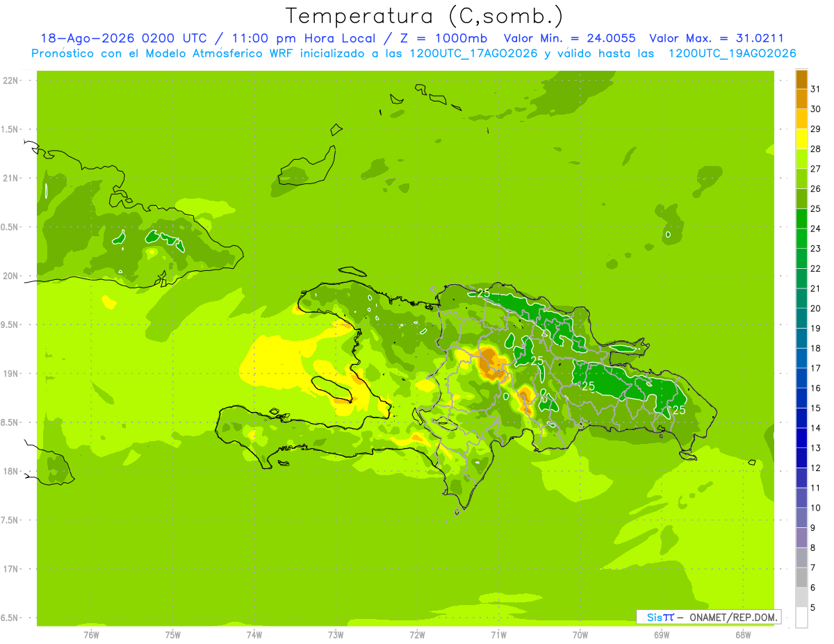Image resolution: width=834 pixels, height=644 pixels.
Task: Click legend value "10" on color bar
Action: (x=816, y=508)
